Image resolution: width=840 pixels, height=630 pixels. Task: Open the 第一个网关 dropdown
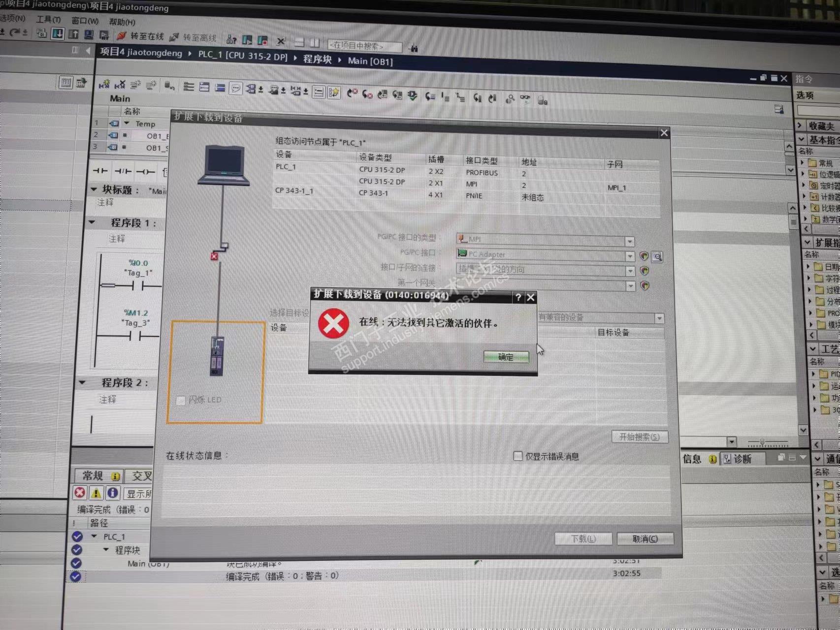[x=631, y=286]
